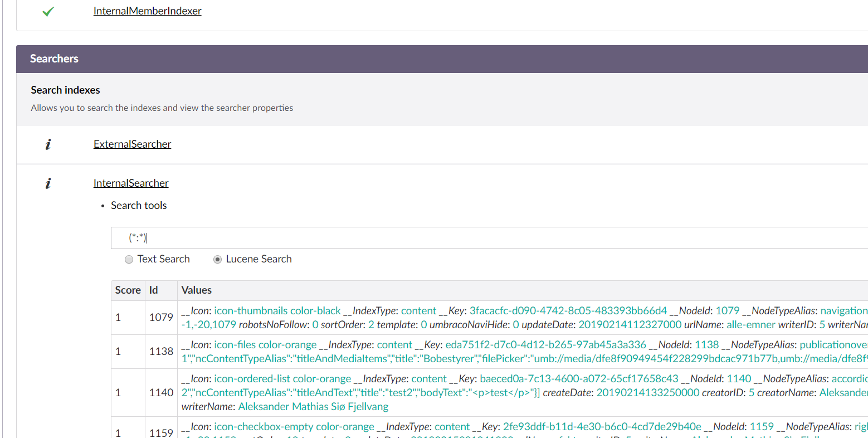Select the Lucene Search radio button
Viewport: 868px width, 438px height.
(x=218, y=260)
